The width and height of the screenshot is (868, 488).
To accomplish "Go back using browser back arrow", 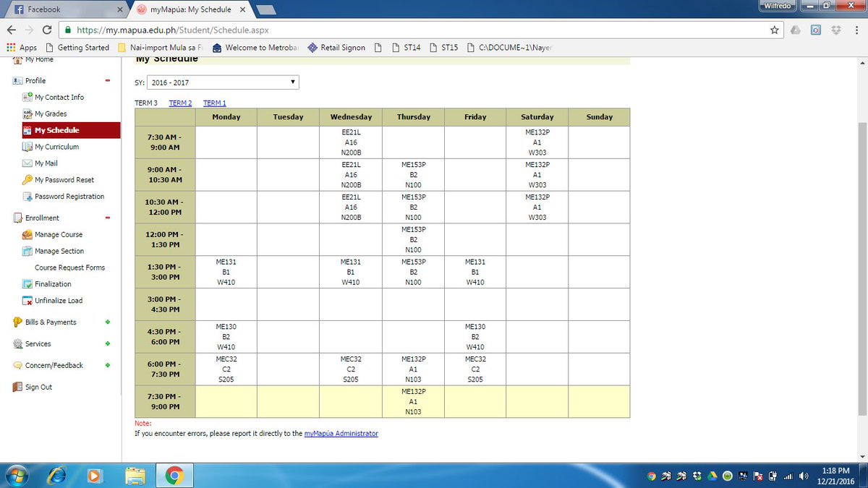I will [12, 30].
